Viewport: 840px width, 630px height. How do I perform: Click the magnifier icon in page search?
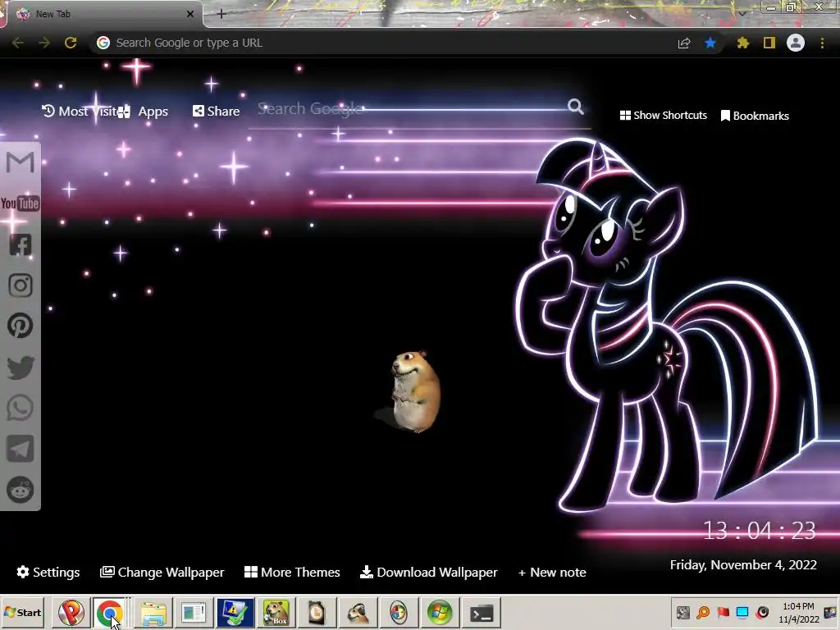click(575, 107)
